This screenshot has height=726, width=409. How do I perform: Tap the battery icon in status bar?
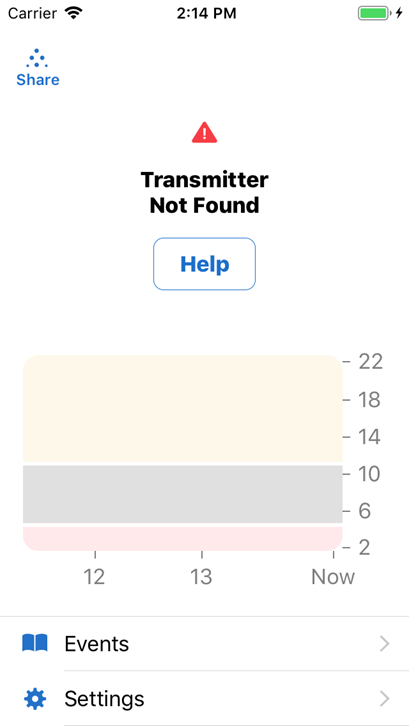coord(373,13)
